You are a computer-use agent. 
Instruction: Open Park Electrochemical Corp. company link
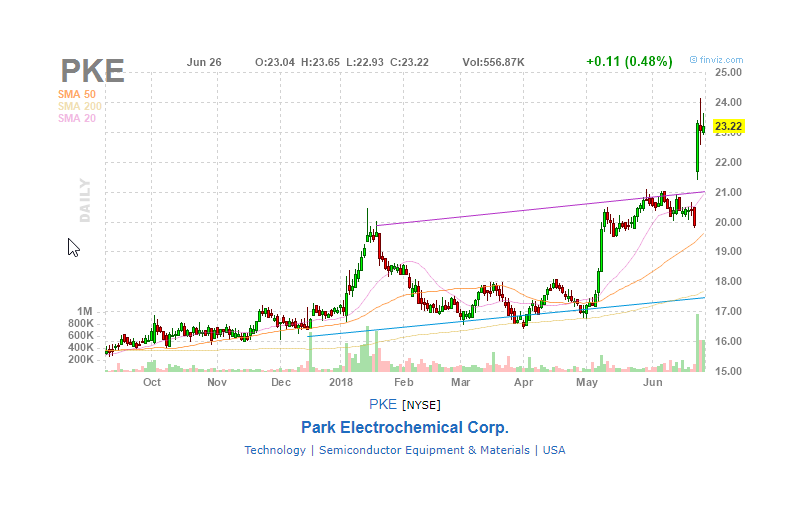[405, 428]
